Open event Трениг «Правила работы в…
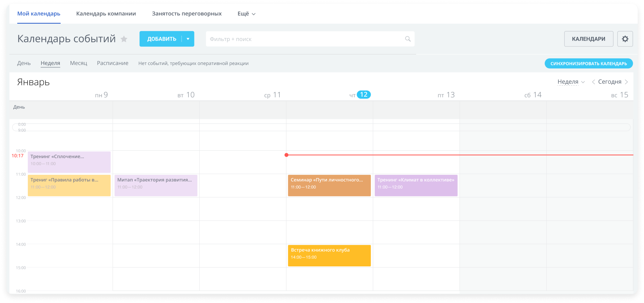The width and height of the screenshot is (644, 303). click(69, 185)
